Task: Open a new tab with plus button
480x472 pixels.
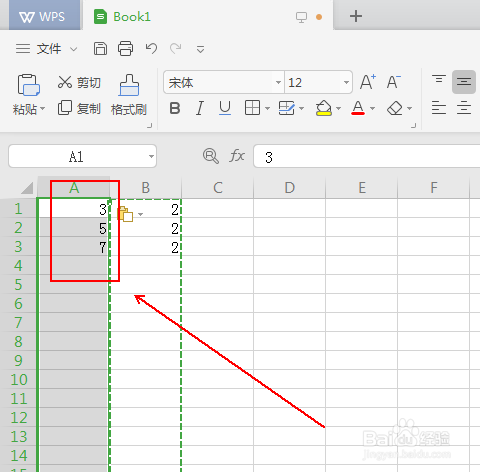Action: (356, 16)
